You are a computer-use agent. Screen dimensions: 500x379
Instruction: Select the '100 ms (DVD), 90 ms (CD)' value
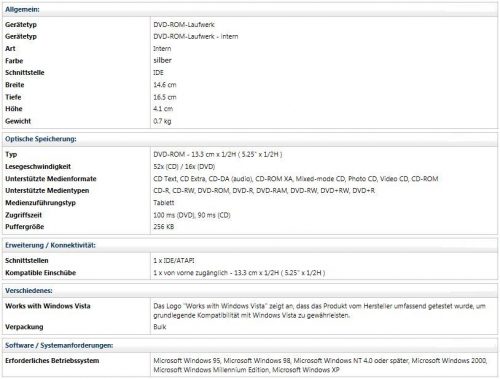(192, 215)
